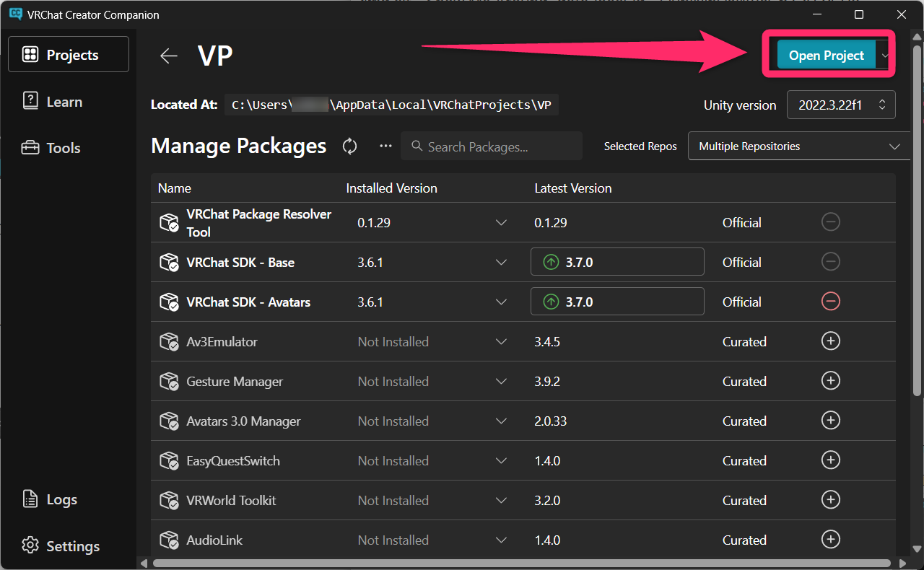Update VRChat SDK - Base to 3.7.0
Image resolution: width=924 pixels, height=570 pixels.
click(x=617, y=262)
